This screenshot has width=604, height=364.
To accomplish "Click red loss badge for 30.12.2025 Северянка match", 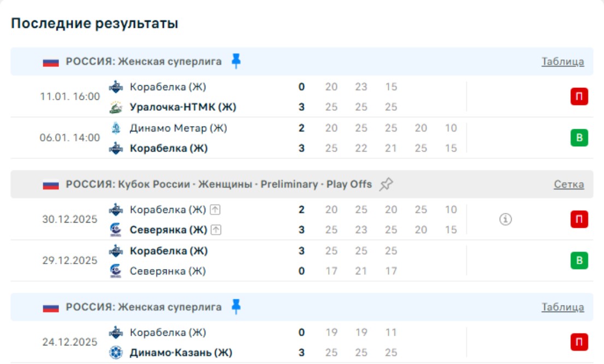I will click(579, 219).
